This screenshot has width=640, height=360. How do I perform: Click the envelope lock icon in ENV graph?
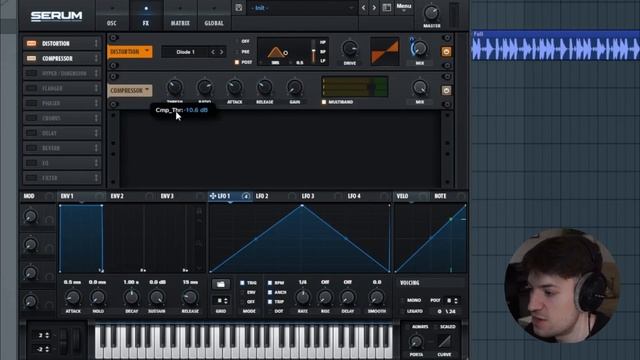click(x=199, y=211)
